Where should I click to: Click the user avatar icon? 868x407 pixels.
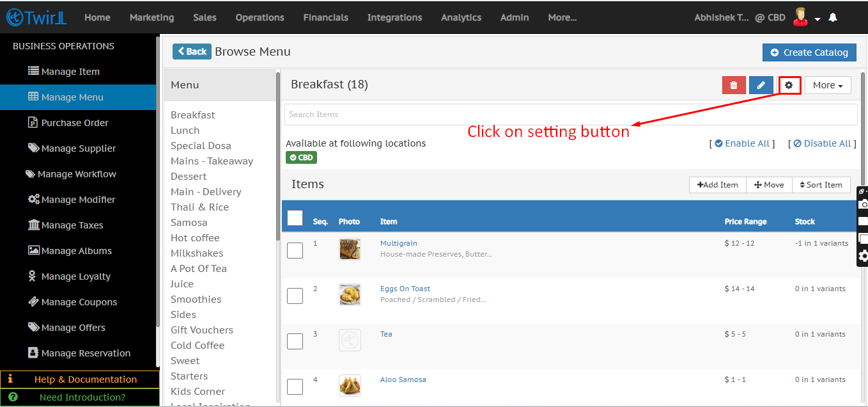(800, 17)
